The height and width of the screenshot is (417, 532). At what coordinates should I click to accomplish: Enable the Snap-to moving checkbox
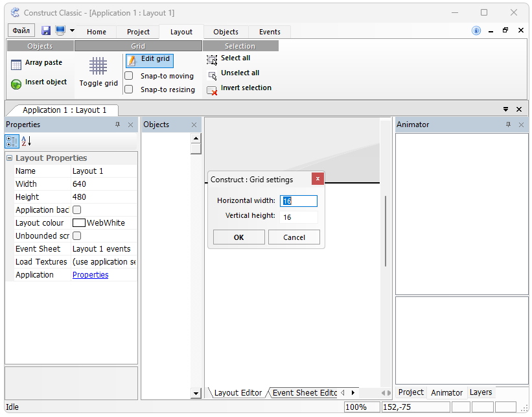pyautogui.click(x=129, y=76)
